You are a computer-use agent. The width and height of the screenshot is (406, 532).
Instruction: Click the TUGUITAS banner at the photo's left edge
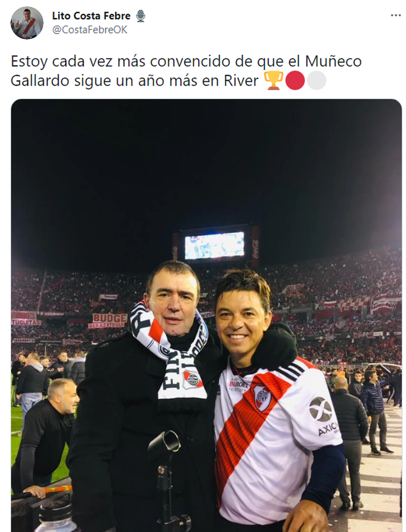[x=26, y=322]
